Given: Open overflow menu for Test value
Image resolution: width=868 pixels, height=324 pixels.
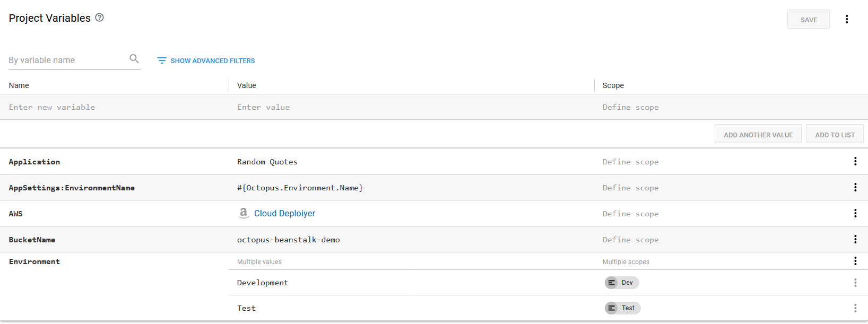Looking at the screenshot, I should 855,308.
